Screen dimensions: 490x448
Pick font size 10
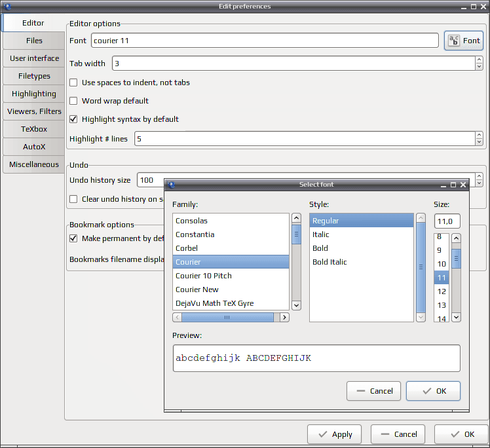point(442,264)
